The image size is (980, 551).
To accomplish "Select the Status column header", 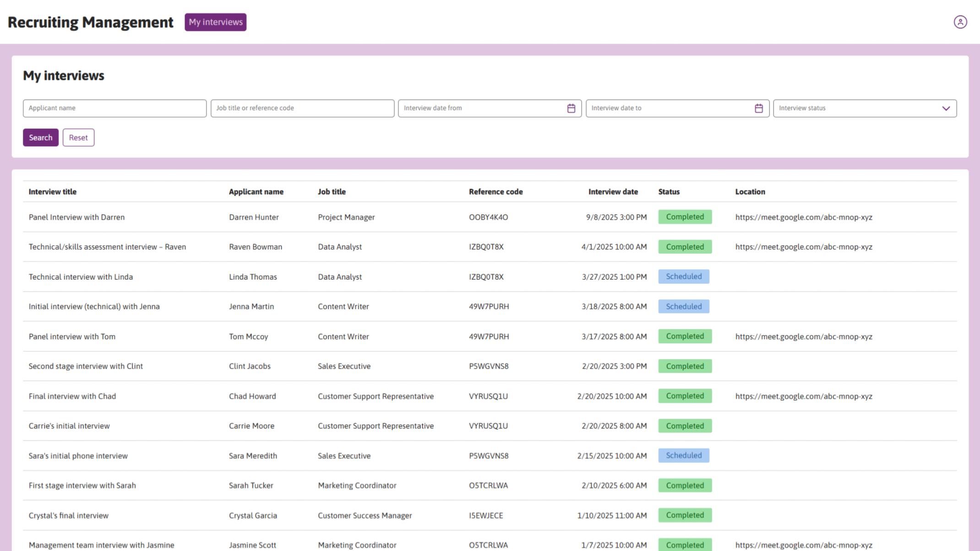I will click(x=669, y=192).
